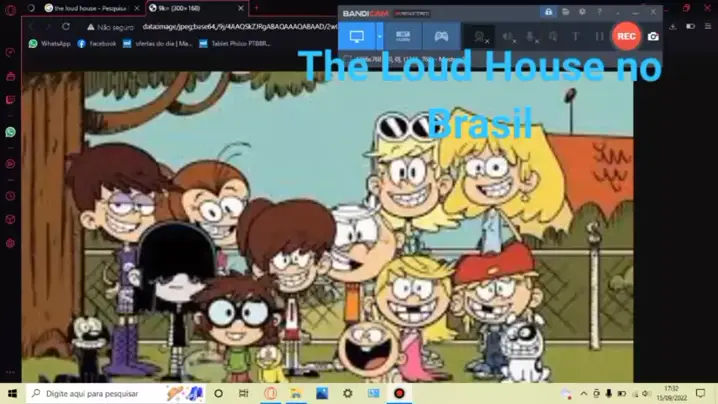Viewport: 718px width, 404px height.
Task: Select Bandicam game recording mode gamepad
Action: pyautogui.click(x=441, y=36)
